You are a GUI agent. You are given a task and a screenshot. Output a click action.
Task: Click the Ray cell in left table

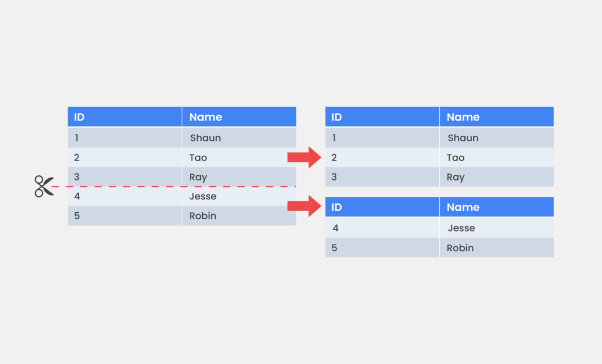(x=239, y=177)
